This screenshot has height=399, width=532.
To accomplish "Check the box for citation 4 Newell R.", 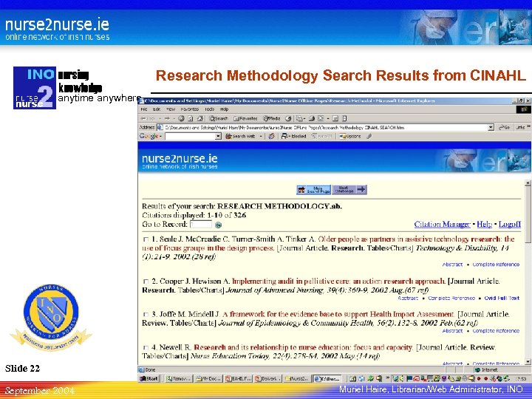I will click(x=146, y=347).
